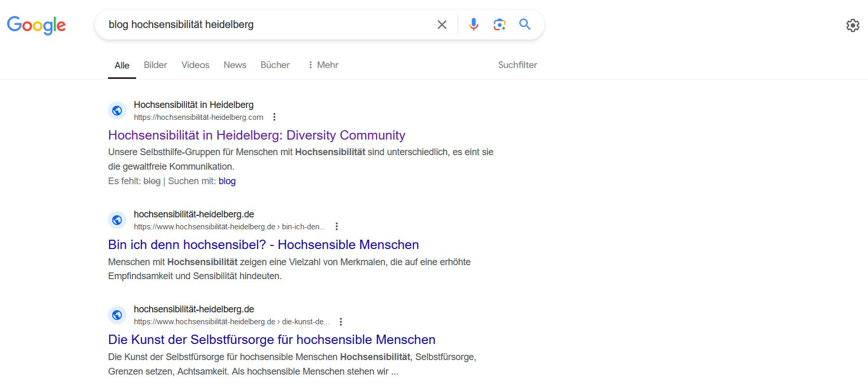Open Suchfilter options

pos(517,65)
